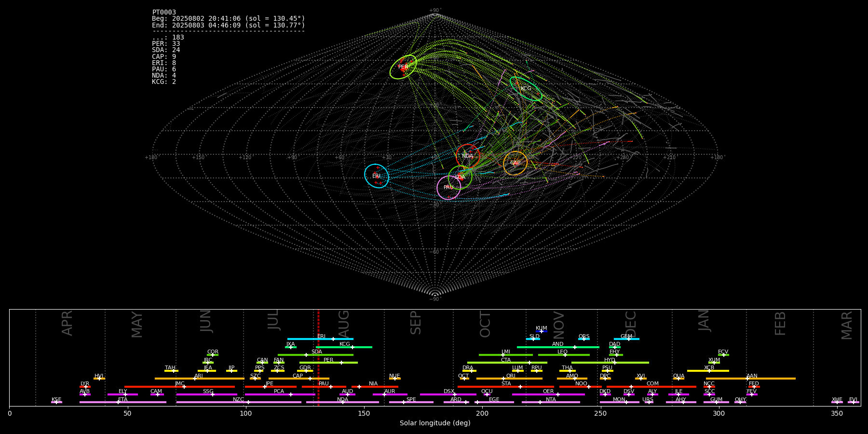Click the QUA shower bar in timeline

[x=678, y=379]
